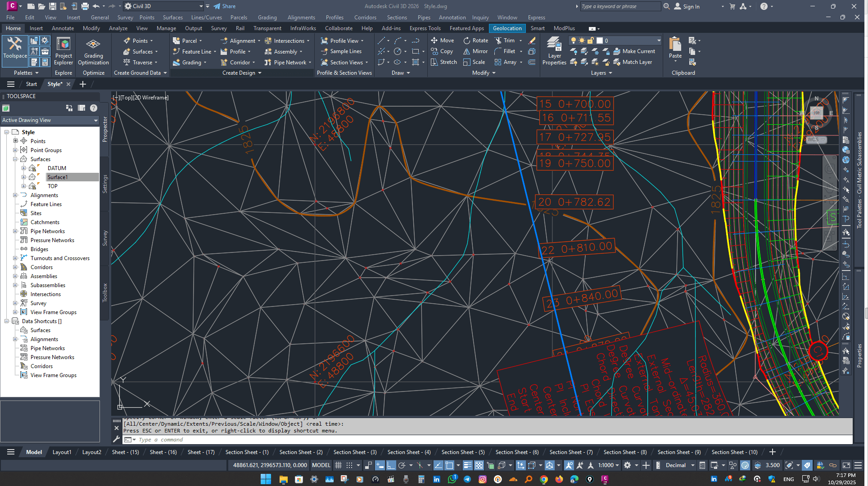Select the Move tool
This screenshot has width=868, height=486.
[442, 40]
